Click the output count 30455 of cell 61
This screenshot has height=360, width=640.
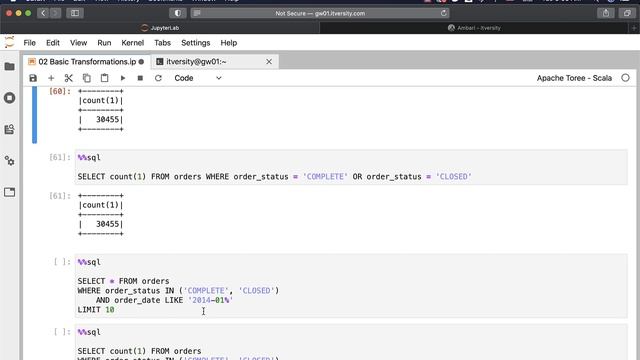(x=107, y=224)
